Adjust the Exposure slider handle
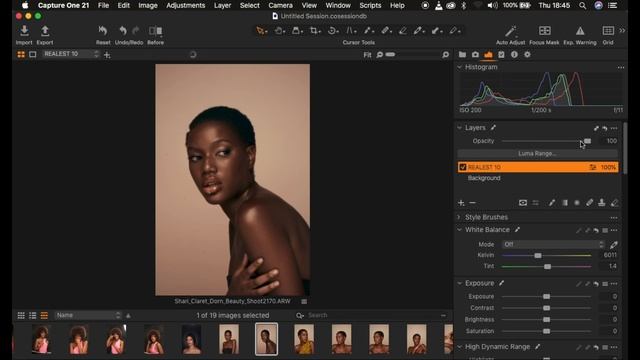 point(547,297)
